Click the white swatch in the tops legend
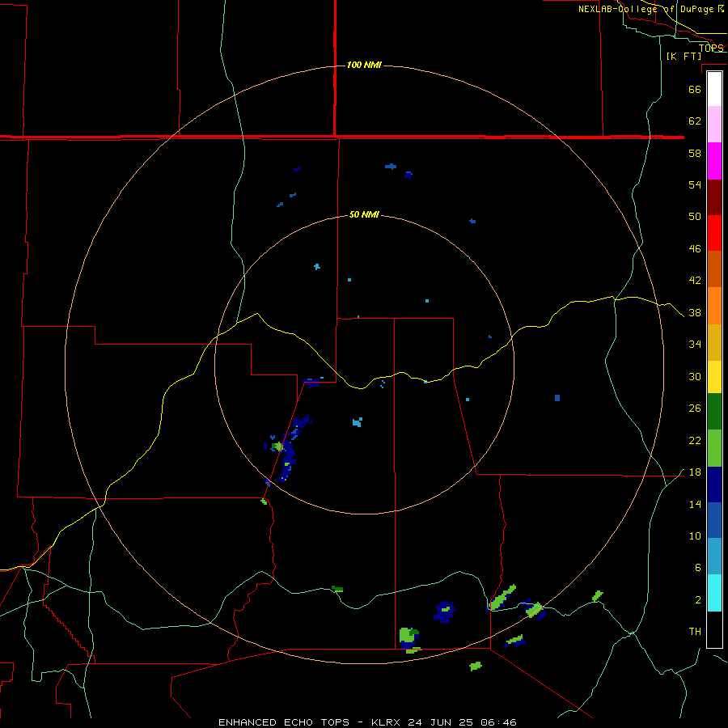This screenshot has height=728, width=728. point(714,89)
